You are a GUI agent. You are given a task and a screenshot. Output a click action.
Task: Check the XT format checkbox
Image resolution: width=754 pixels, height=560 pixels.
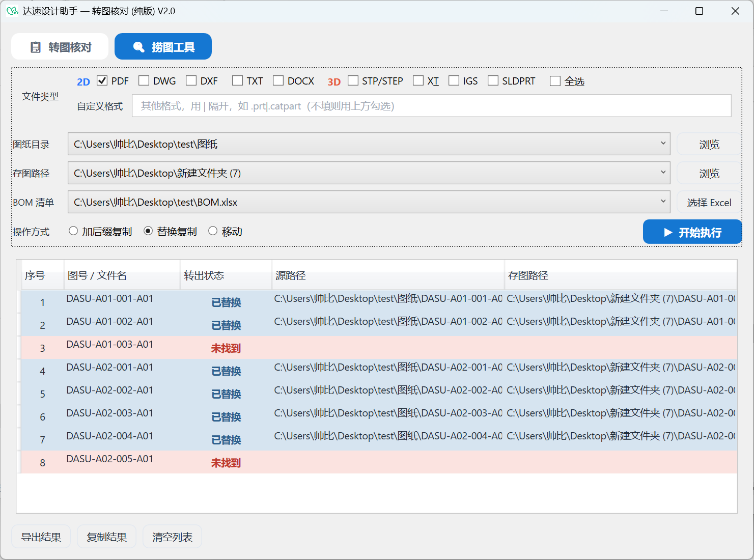418,80
